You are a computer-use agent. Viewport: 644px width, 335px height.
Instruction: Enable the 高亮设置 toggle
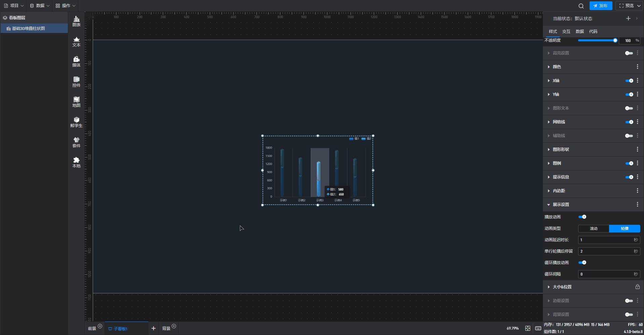click(629, 53)
